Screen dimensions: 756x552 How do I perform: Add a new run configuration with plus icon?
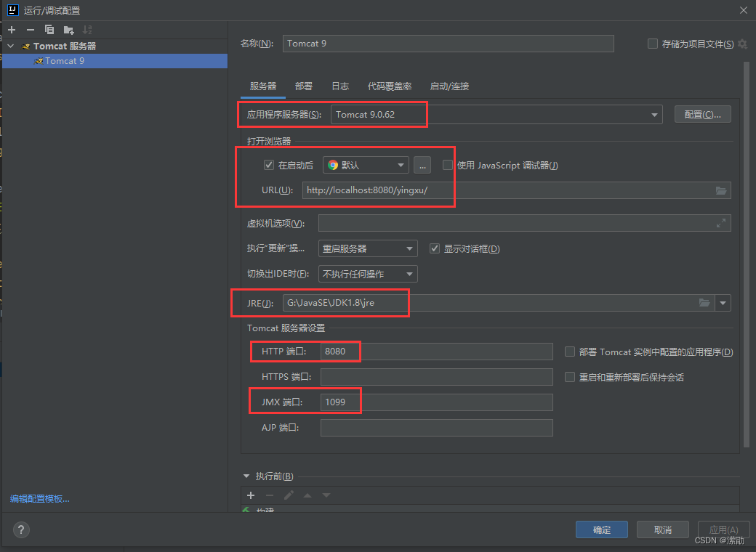click(12, 30)
